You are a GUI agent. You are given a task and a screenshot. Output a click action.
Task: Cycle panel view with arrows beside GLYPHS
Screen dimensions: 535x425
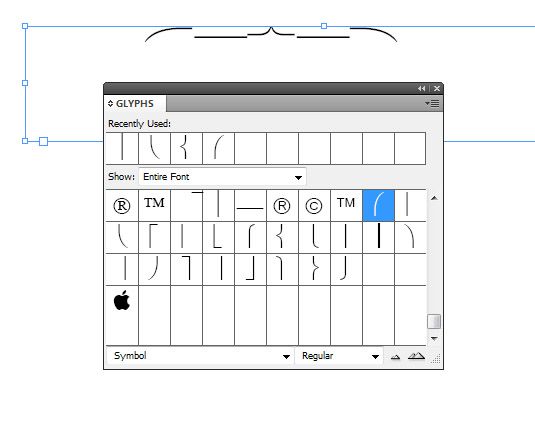[x=110, y=103]
